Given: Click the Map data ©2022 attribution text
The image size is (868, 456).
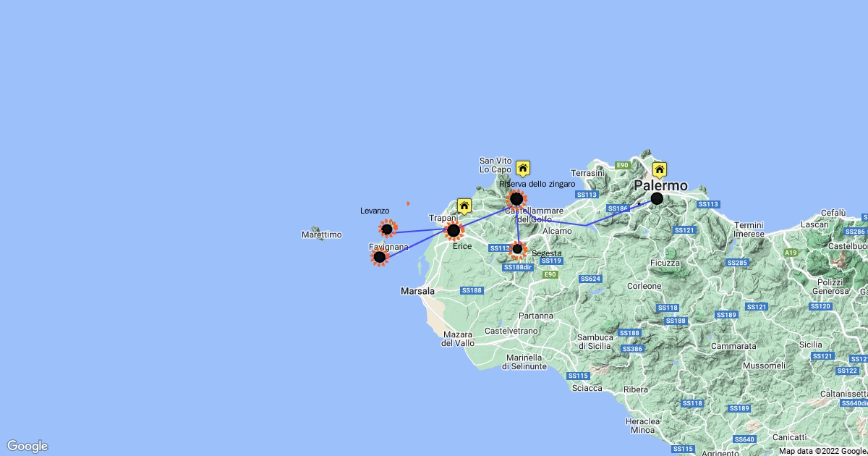Looking at the screenshot, I should pyautogui.click(x=822, y=451).
